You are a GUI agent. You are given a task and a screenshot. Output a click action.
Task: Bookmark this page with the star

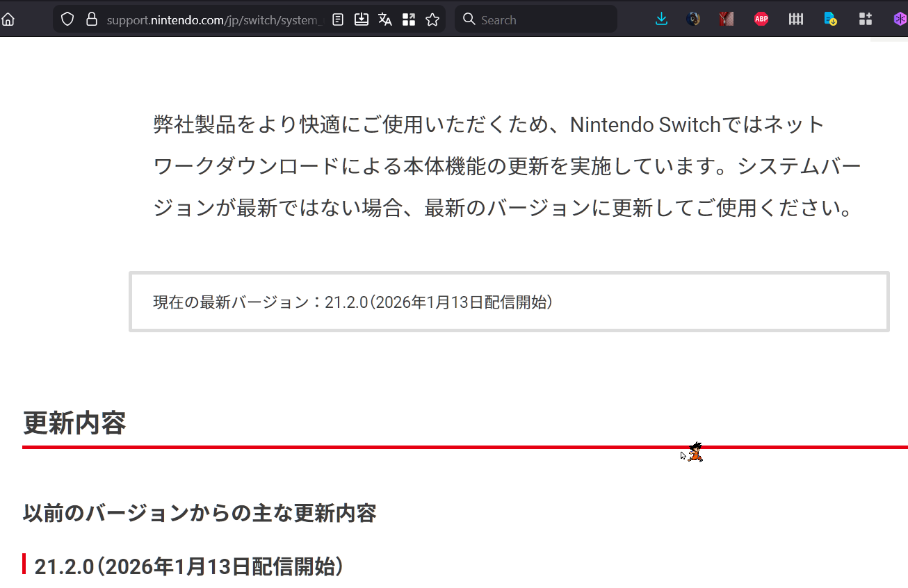[432, 19]
